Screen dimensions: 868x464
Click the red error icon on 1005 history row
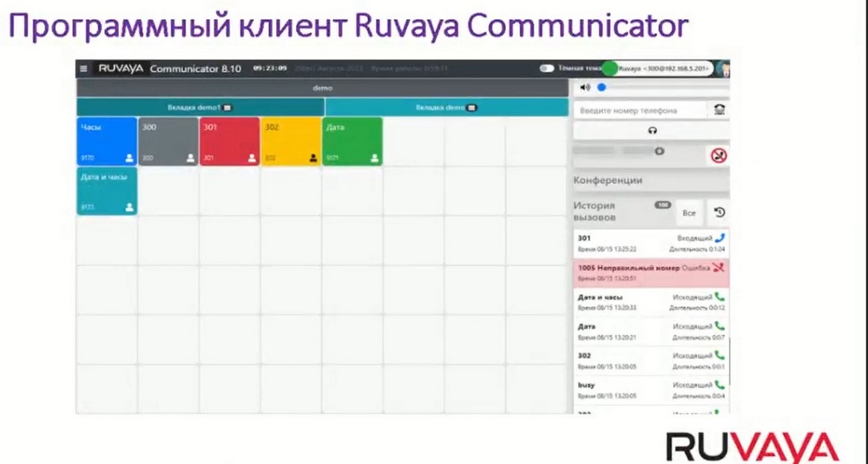pyautogui.click(x=719, y=268)
